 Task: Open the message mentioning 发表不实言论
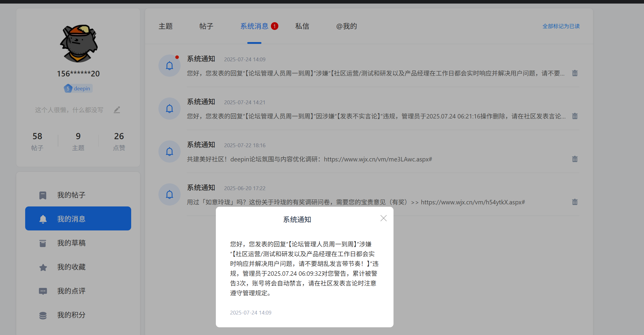coord(376,116)
